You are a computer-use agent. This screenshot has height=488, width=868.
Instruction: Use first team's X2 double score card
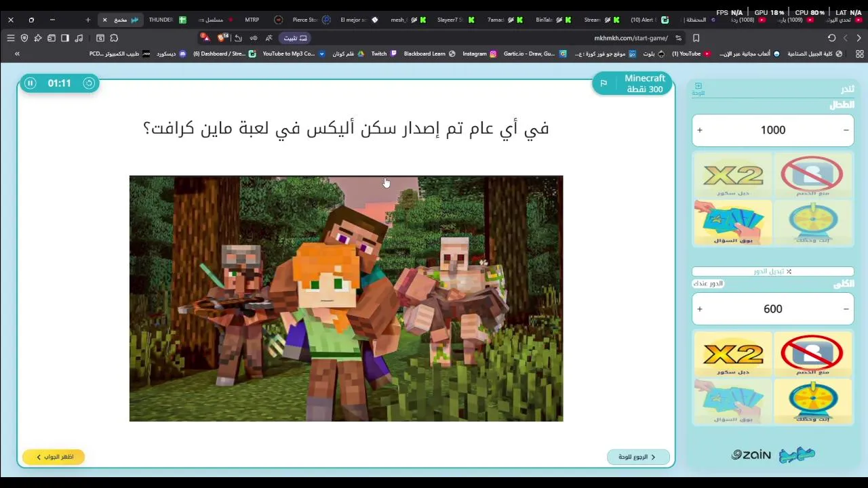pos(733,176)
